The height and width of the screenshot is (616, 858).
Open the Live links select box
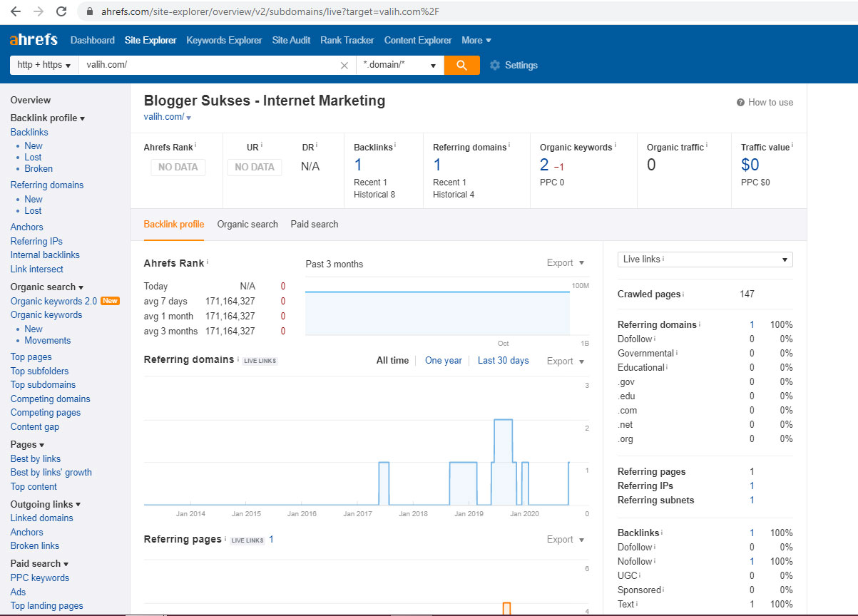(x=705, y=259)
